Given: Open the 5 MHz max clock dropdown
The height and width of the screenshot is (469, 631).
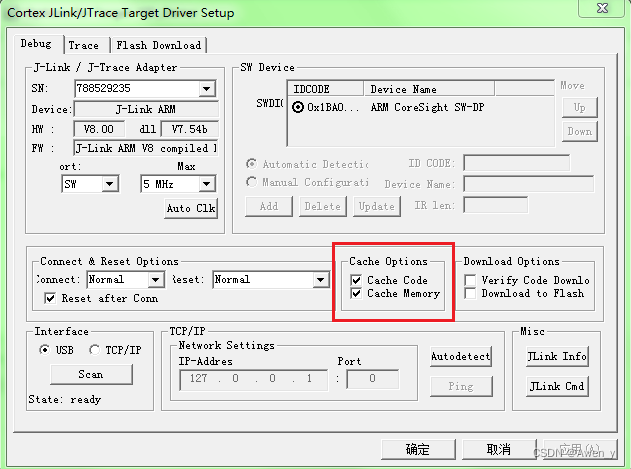Looking at the screenshot, I should [206, 184].
